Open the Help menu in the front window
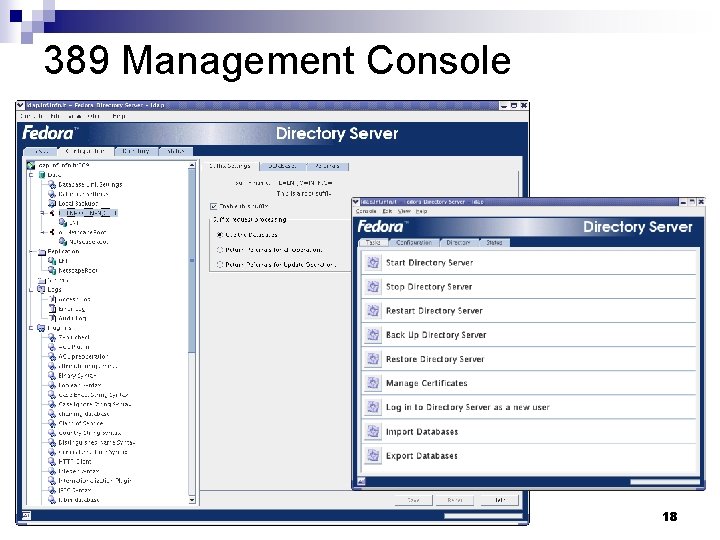 [422, 211]
